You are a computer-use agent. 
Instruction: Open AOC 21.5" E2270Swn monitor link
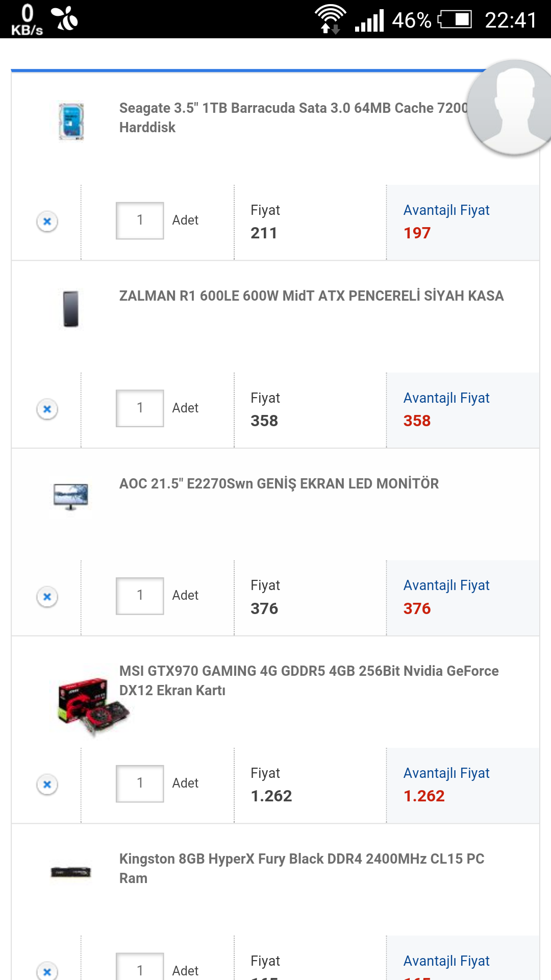click(x=279, y=484)
